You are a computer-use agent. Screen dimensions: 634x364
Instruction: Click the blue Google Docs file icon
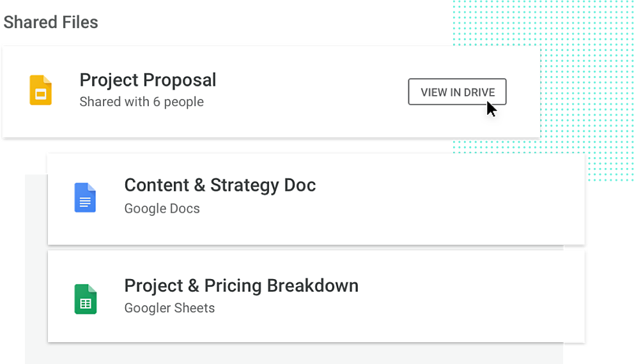[x=85, y=197]
